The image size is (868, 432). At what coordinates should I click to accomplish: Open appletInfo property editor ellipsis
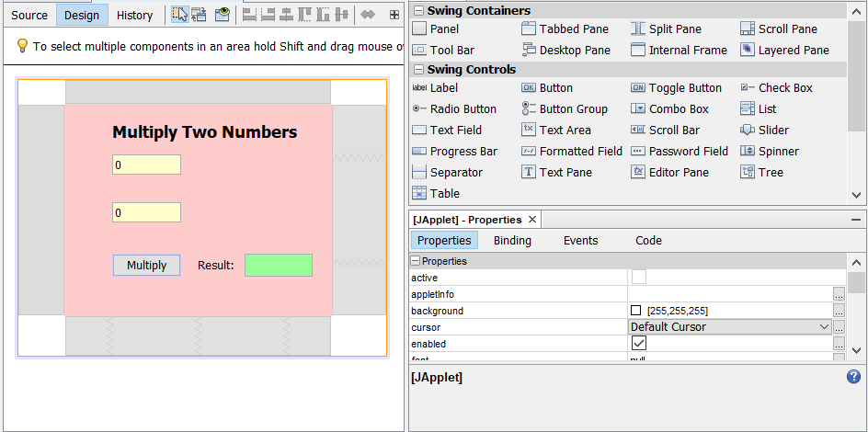click(839, 294)
